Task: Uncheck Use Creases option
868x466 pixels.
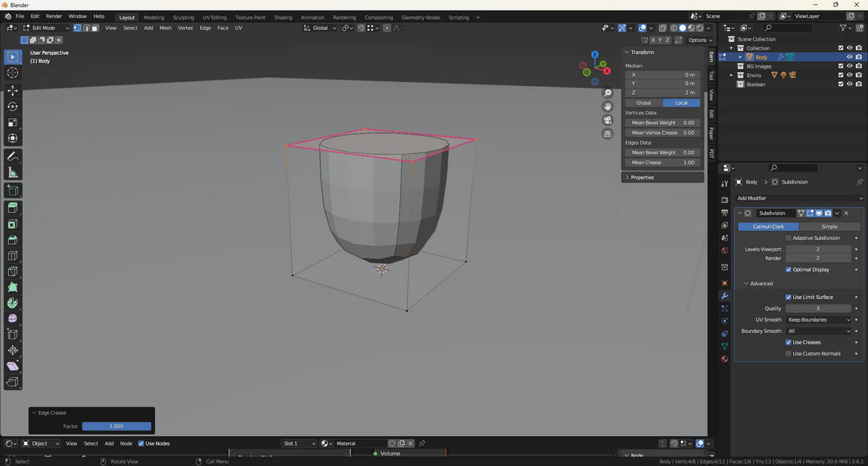Action: (788, 342)
